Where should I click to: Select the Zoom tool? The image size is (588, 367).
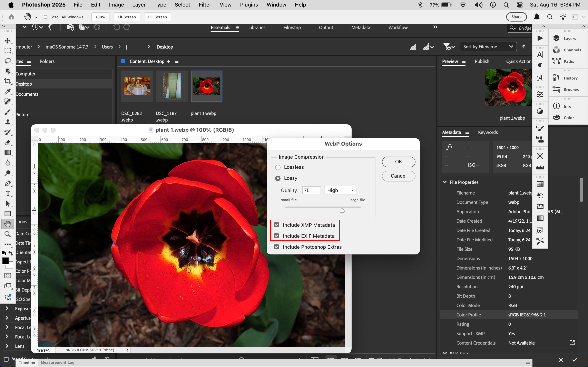[7, 234]
